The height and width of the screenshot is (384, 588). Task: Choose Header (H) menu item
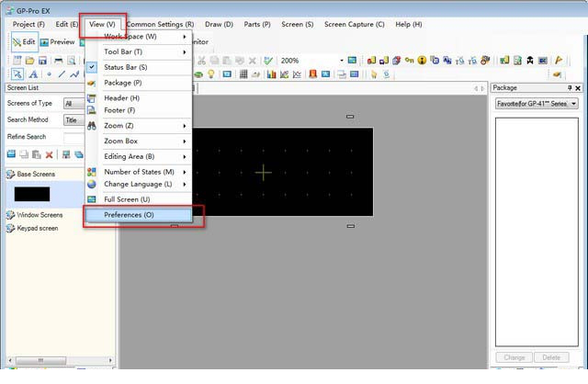pos(139,98)
